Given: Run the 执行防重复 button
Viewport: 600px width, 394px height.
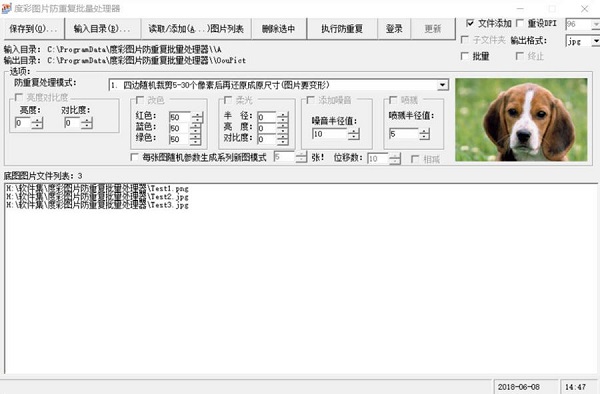Looking at the screenshot, I should click(342, 29).
